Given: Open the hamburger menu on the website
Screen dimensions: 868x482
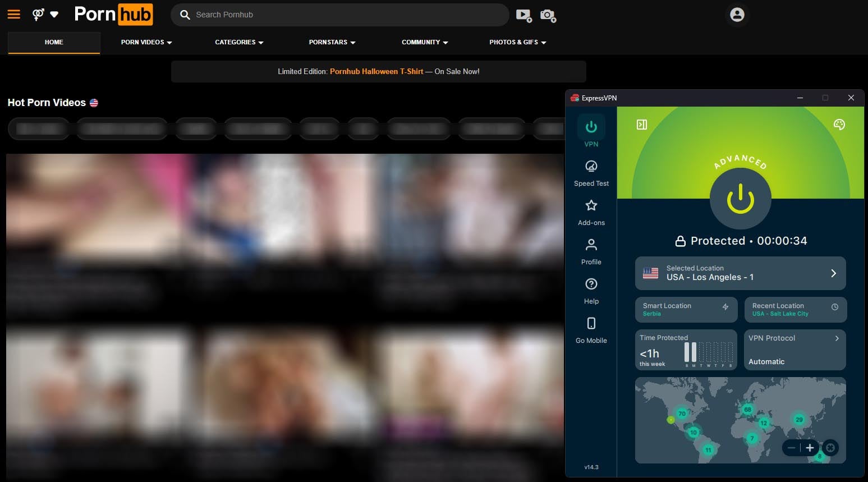Looking at the screenshot, I should 14,15.
